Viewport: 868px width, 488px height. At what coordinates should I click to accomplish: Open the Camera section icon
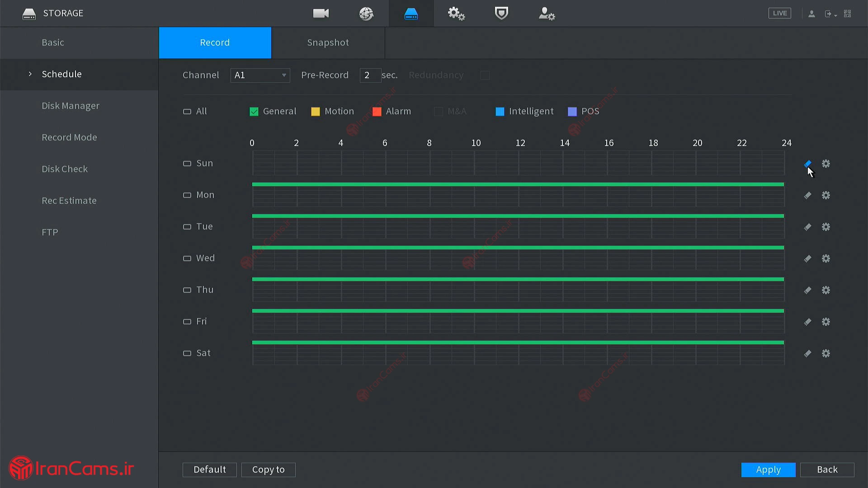321,14
